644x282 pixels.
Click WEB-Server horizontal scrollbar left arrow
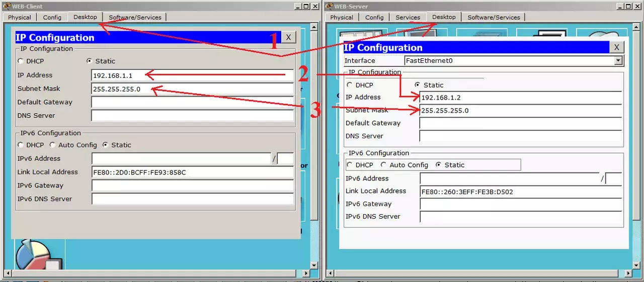[331, 274]
